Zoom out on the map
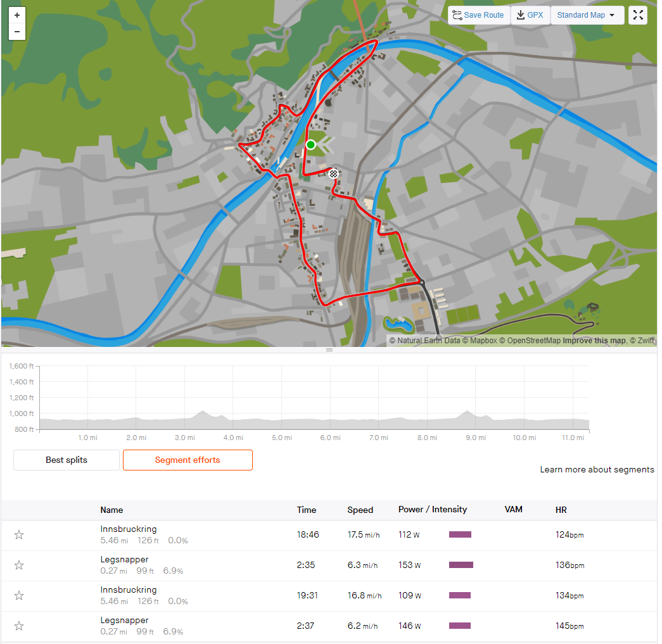The width and height of the screenshot is (662, 644). 17,32
